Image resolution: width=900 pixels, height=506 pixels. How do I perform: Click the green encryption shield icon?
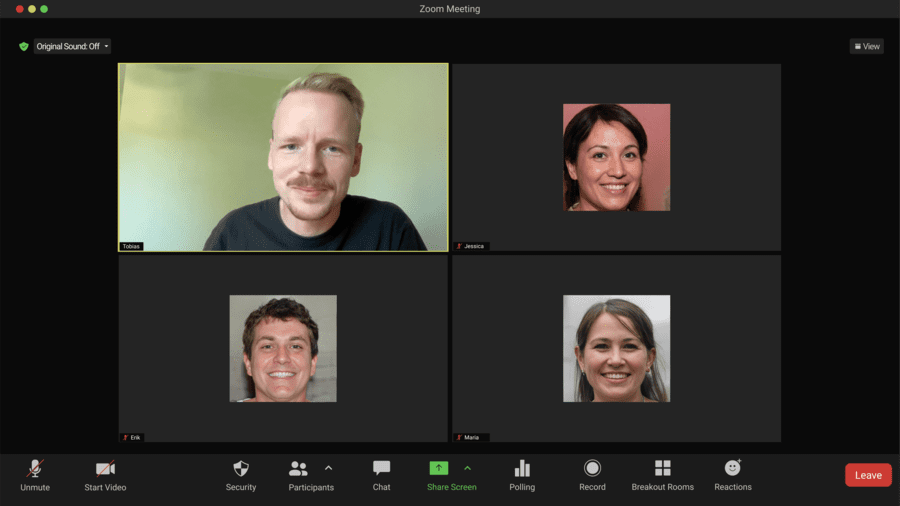[x=24, y=46]
